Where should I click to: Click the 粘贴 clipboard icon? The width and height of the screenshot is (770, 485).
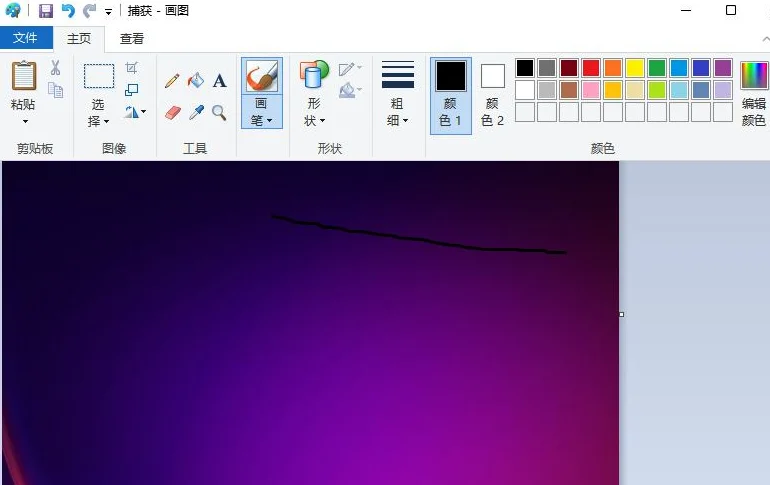click(x=24, y=76)
